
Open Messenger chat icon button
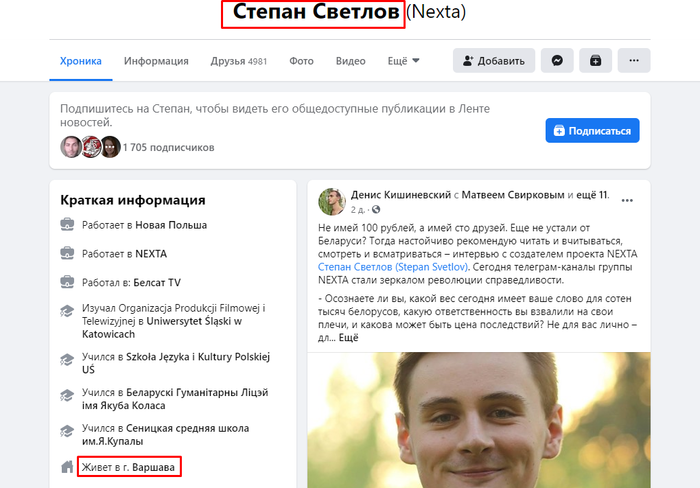[x=557, y=61]
